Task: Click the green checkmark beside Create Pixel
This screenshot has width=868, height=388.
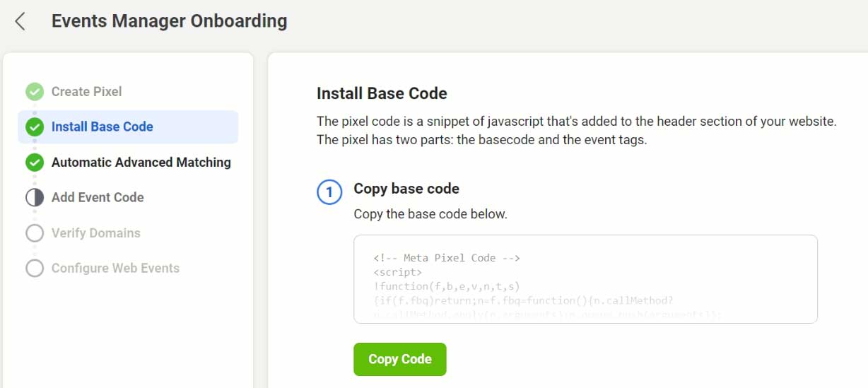Action: pyautogui.click(x=35, y=92)
